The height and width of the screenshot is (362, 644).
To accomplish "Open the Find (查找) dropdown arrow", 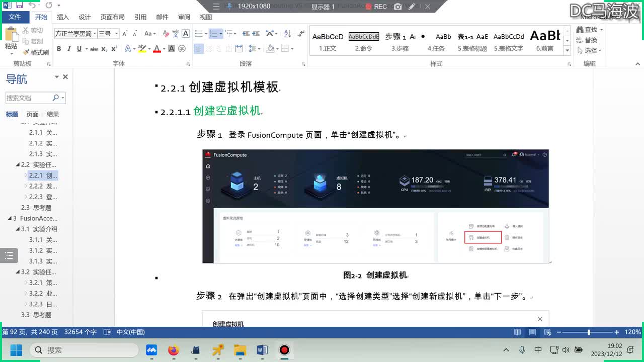I will (601, 30).
